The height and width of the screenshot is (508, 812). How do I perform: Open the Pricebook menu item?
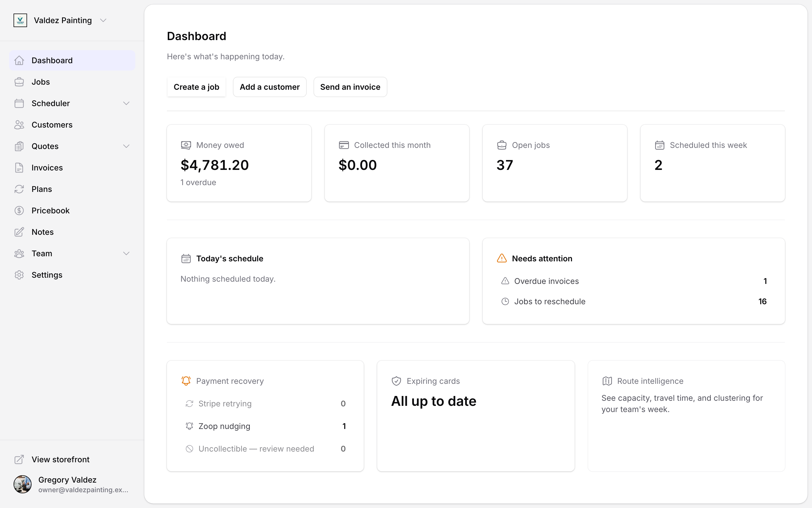(72, 211)
